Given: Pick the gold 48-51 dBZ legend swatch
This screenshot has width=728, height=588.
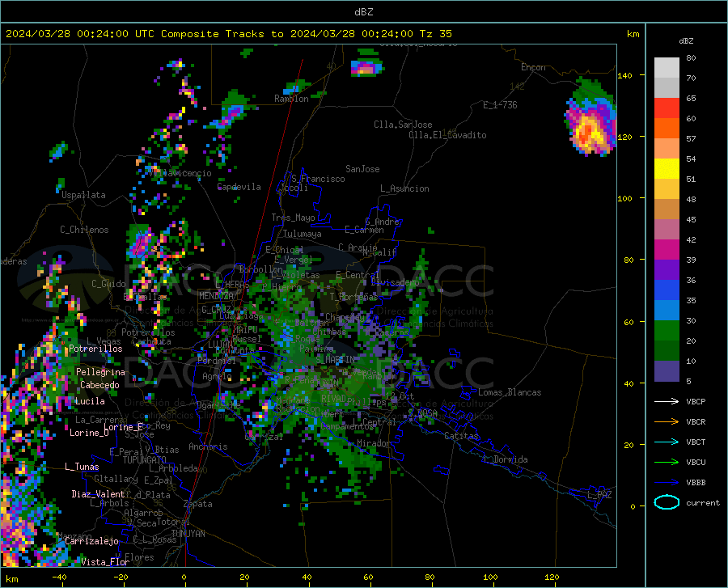Looking at the screenshot, I should 667,189.
